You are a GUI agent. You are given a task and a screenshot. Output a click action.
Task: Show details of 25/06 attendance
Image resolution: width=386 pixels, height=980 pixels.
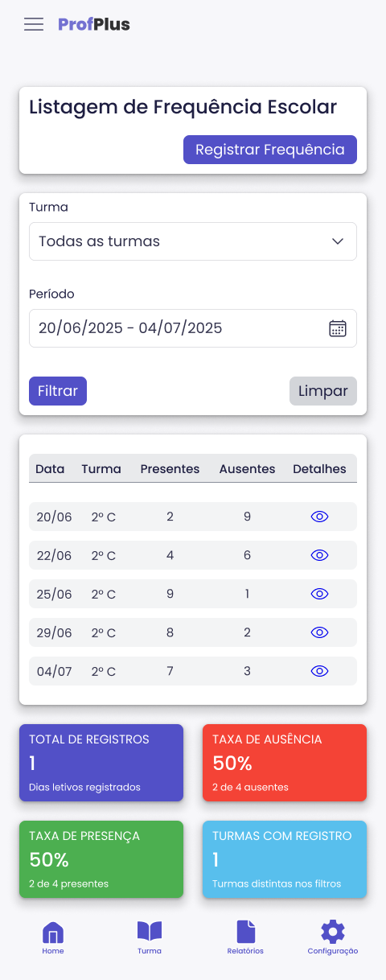pyautogui.click(x=320, y=594)
